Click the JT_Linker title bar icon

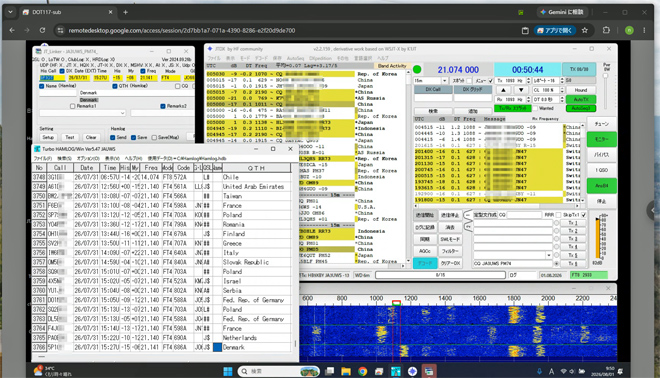click(x=38, y=51)
